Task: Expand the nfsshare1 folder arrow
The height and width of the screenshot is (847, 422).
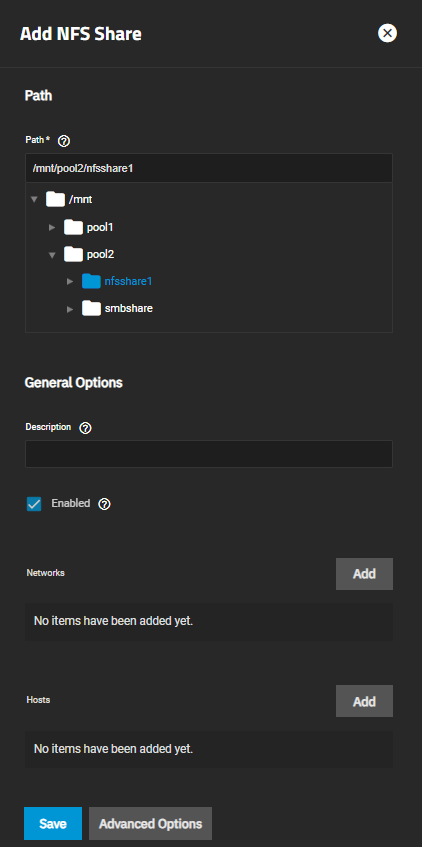Action: pos(70,281)
